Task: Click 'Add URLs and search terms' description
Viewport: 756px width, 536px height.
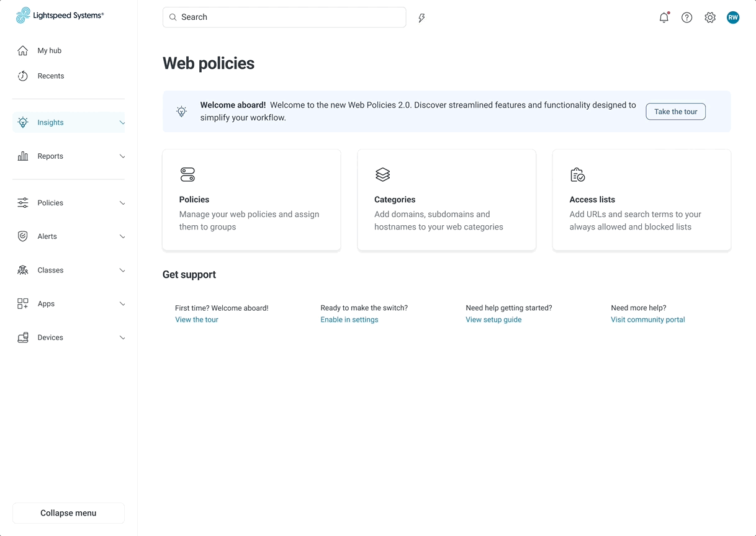Action: click(x=636, y=221)
